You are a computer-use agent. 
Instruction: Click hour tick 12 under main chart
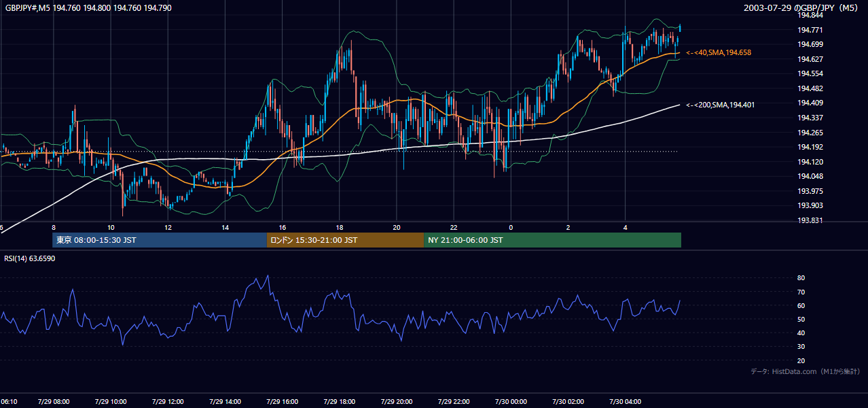(x=167, y=227)
